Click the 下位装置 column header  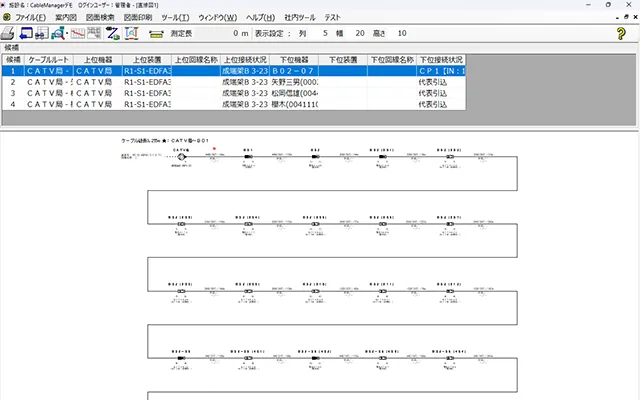click(342, 60)
